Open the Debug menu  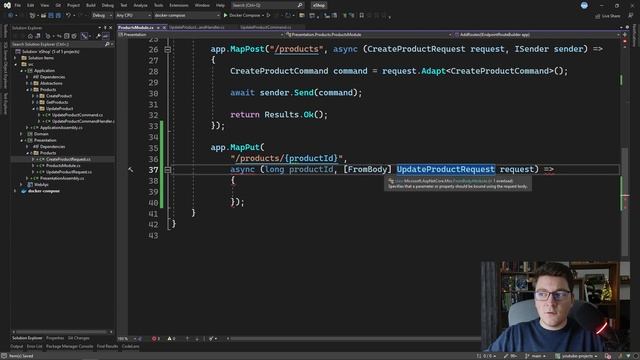[108, 5]
